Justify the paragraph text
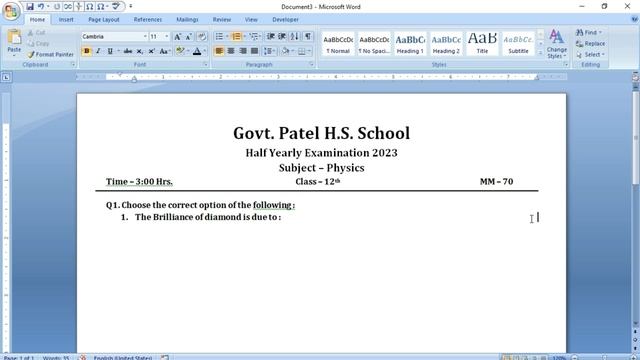The height and width of the screenshot is (360, 640). coord(255,51)
